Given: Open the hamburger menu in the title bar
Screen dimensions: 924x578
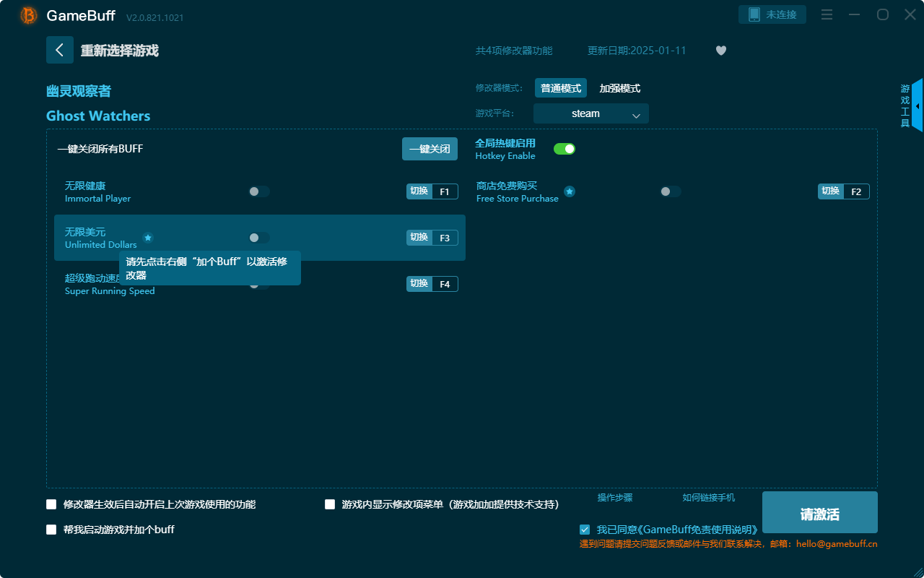Looking at the screenshot, I should 827,14.
